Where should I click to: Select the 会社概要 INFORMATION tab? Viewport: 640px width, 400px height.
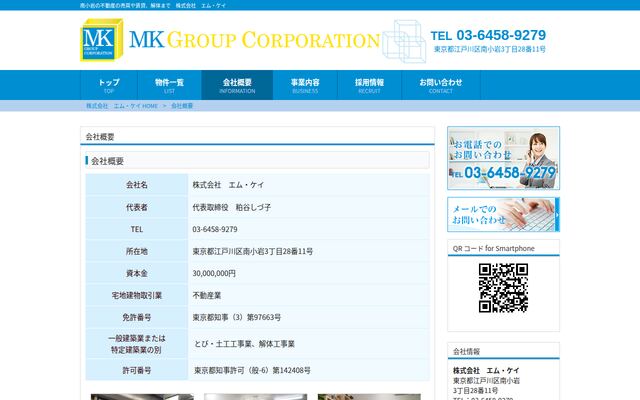(237, 85)
